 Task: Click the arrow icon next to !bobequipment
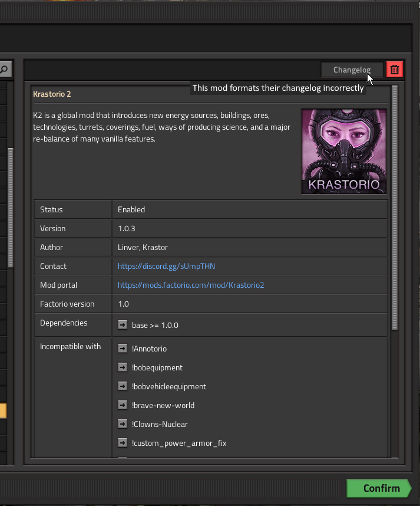[123, 367]
